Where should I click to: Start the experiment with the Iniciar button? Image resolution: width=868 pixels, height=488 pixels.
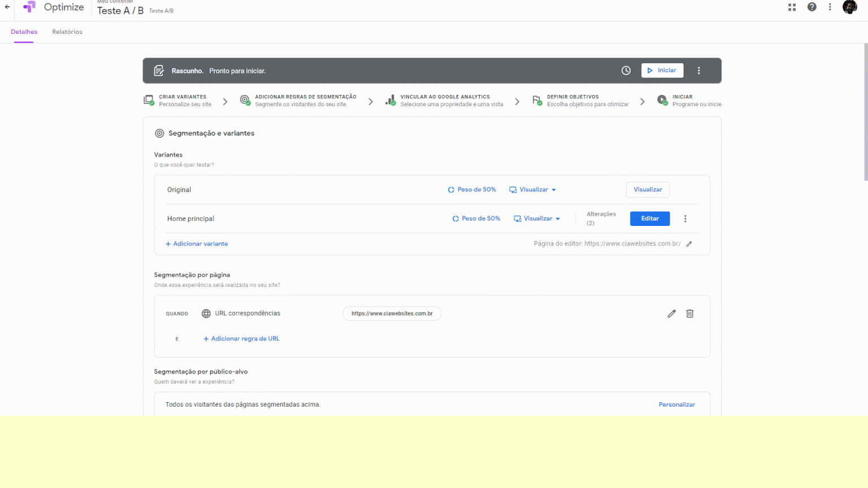point(662,70)
